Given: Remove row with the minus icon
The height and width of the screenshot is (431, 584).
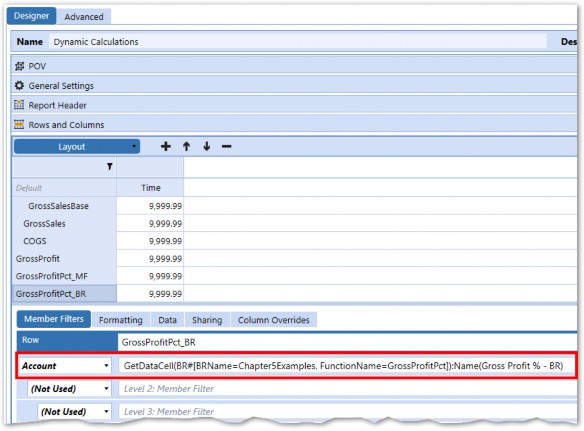Looking at the screenshot, I should pyautogui.click(x=226, y=146).
